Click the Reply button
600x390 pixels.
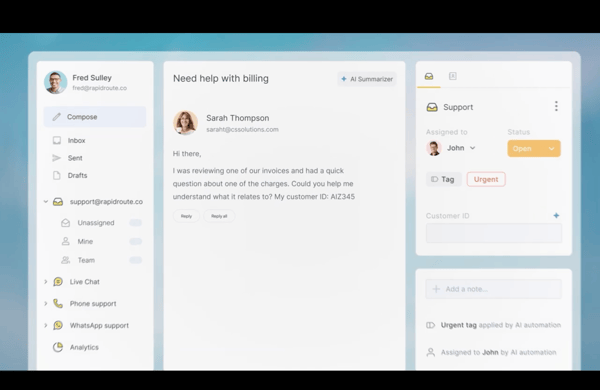186,216
